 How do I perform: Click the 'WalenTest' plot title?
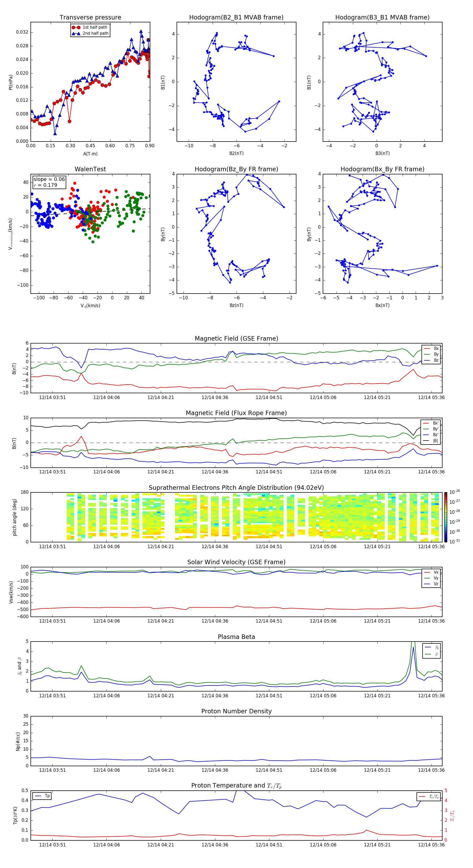(90, 169)
